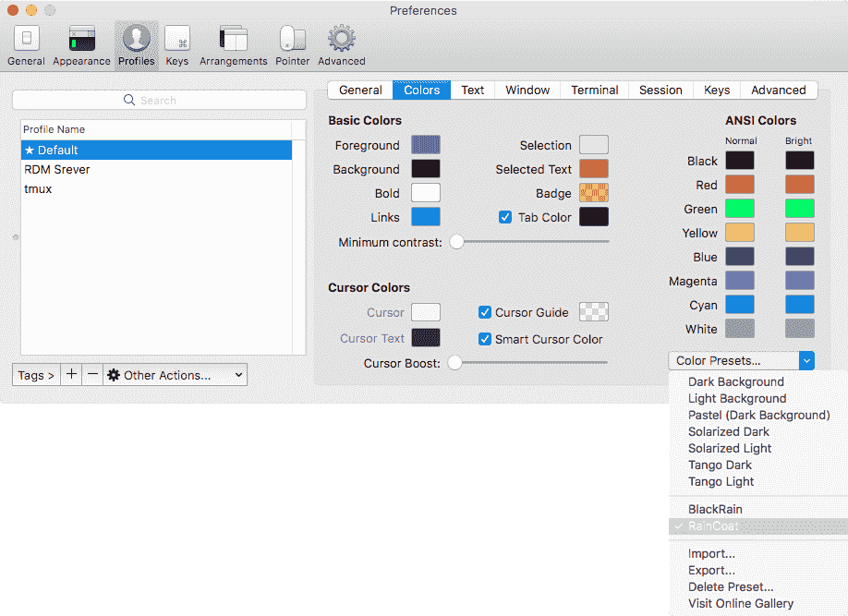This screenshot has width=848, height=616.
Task: Click the add profile plus button
Action: tap(71, 375)
